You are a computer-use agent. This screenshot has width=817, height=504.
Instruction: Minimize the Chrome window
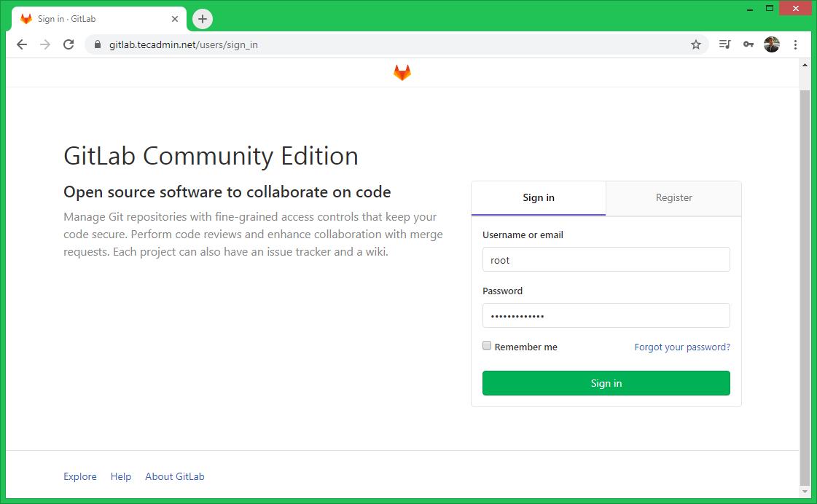(750, 9)
